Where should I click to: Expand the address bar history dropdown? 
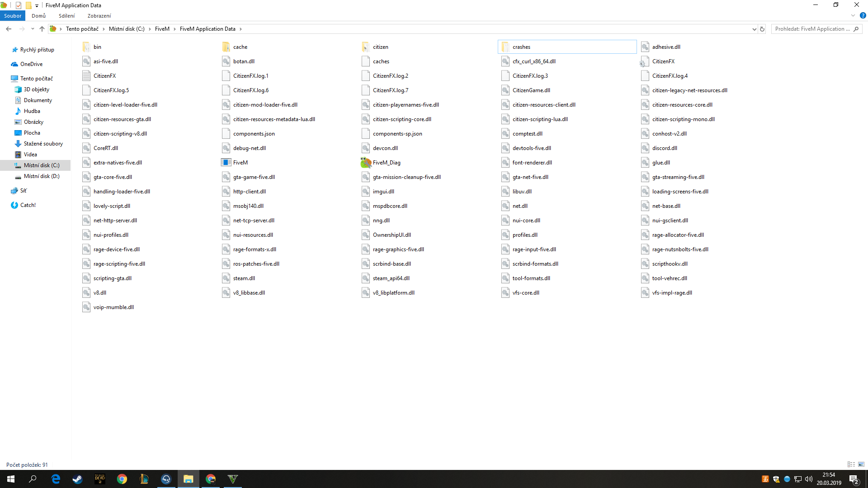(754, 29)
